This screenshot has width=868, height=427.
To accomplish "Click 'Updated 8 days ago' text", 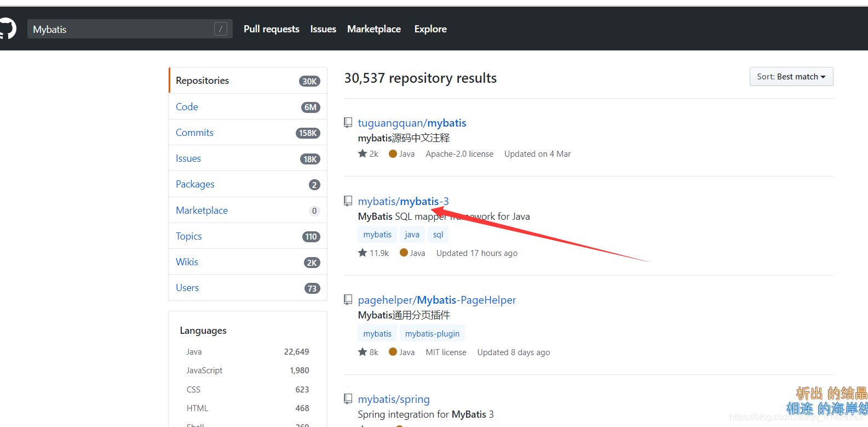I will click(x=514, y=352).
